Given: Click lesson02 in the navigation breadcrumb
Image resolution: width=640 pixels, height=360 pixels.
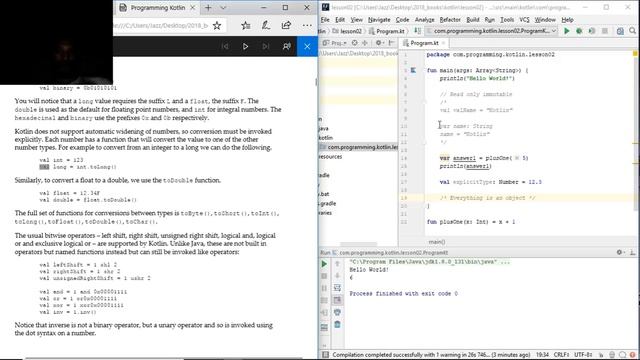Looking at the screenshot, I should [347, 31].
